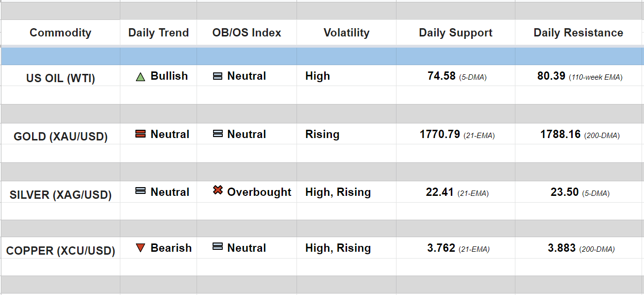Select the OB/OS Index header cell
644x295 pixels.
tap(247, 33)
